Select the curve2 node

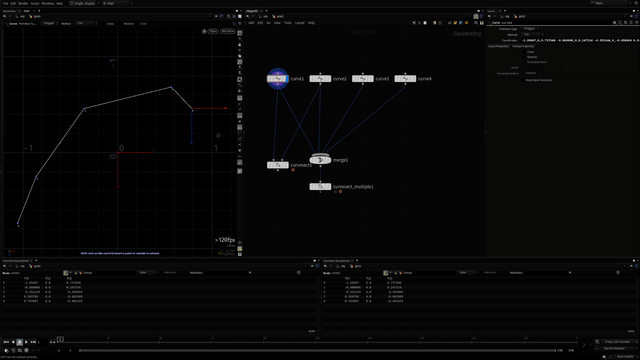pos(320,79)
